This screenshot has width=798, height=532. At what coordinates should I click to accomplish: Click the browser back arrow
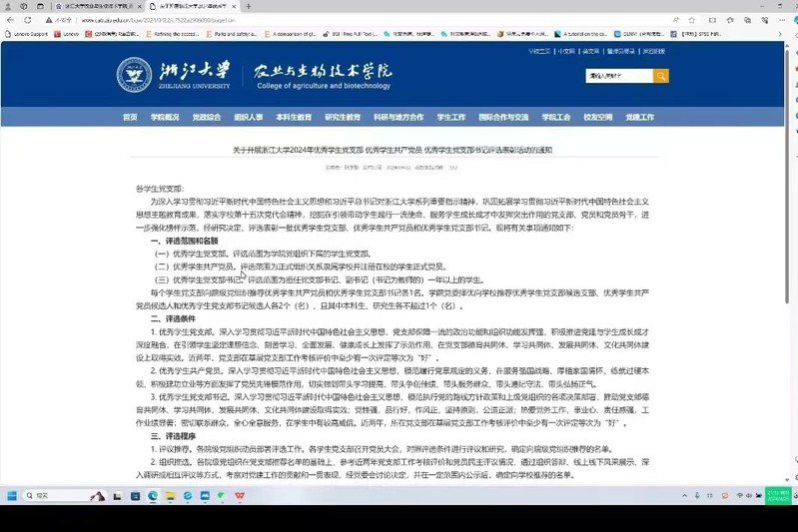[10, 20]
